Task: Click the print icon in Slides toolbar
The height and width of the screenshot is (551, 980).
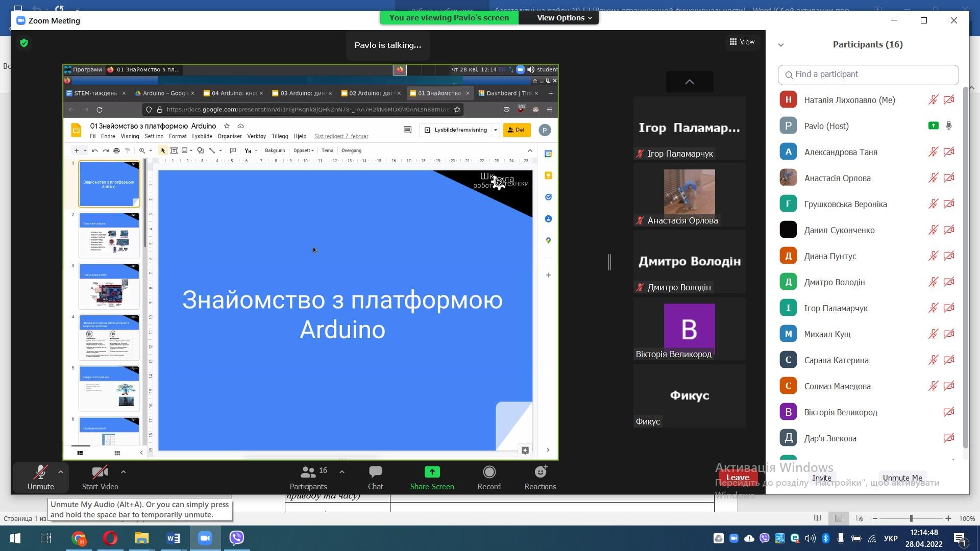Action: coord(116,151)
